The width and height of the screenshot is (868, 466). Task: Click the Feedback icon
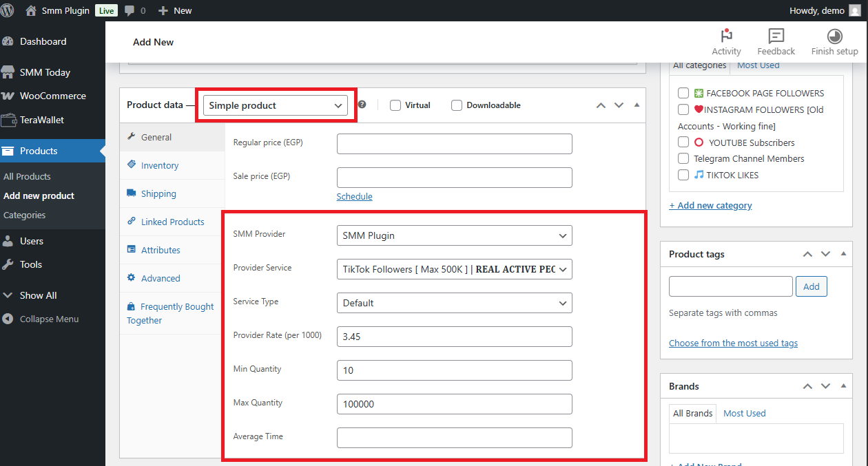point(776,36)
